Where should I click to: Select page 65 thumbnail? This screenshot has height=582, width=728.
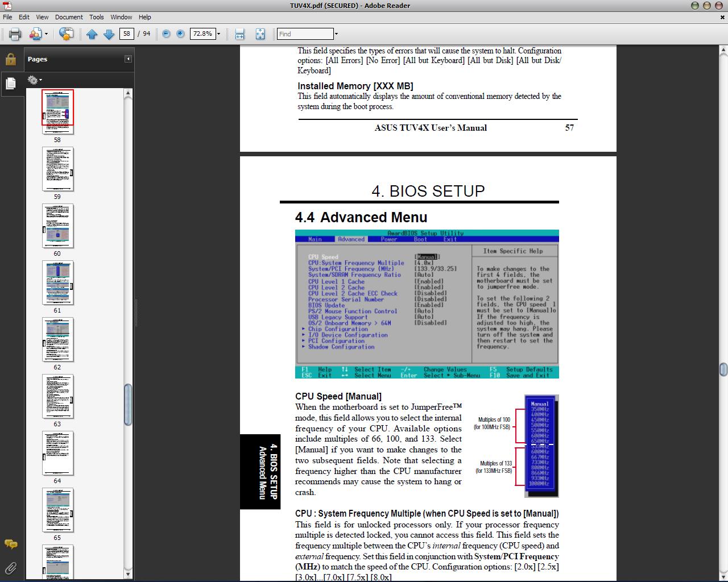pyautogui.click(x=57, y=510)
